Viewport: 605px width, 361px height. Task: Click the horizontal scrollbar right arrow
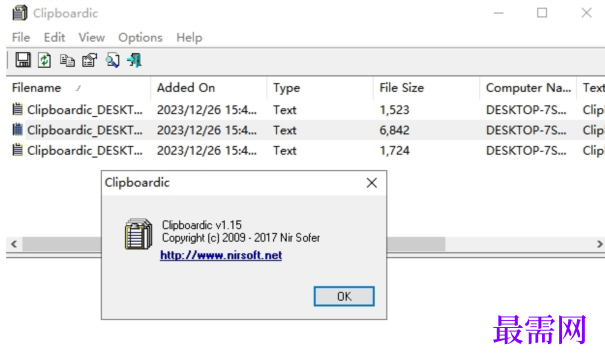599,244
